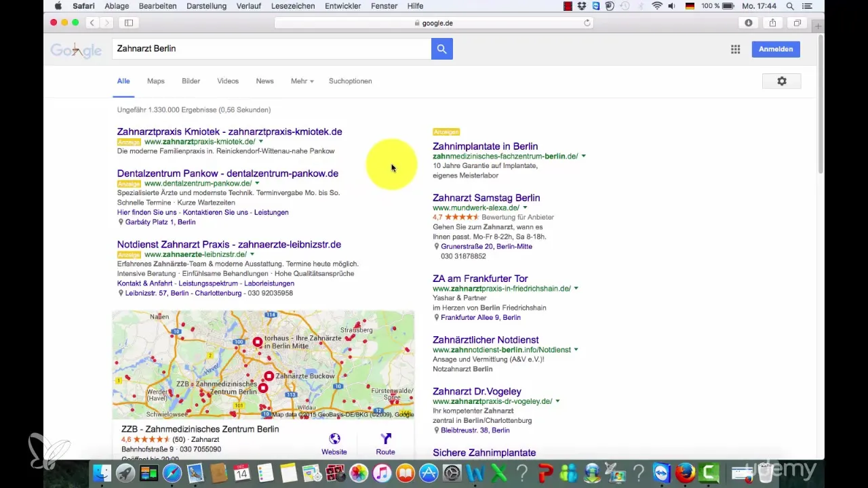This screenshot has width=868, height=488.
Task: Open Zahnimplantate in Berlin ad
Action: click(x=485, y=146)
